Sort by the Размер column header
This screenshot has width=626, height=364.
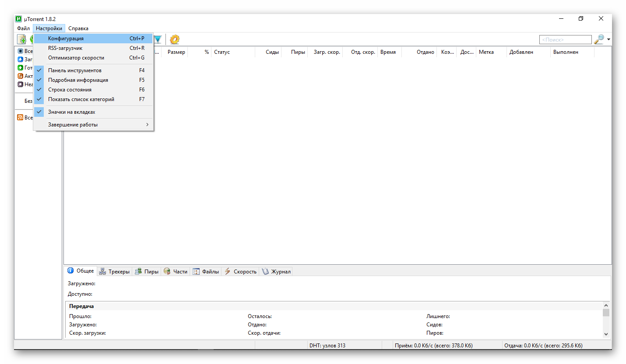(x=175, y=52)
